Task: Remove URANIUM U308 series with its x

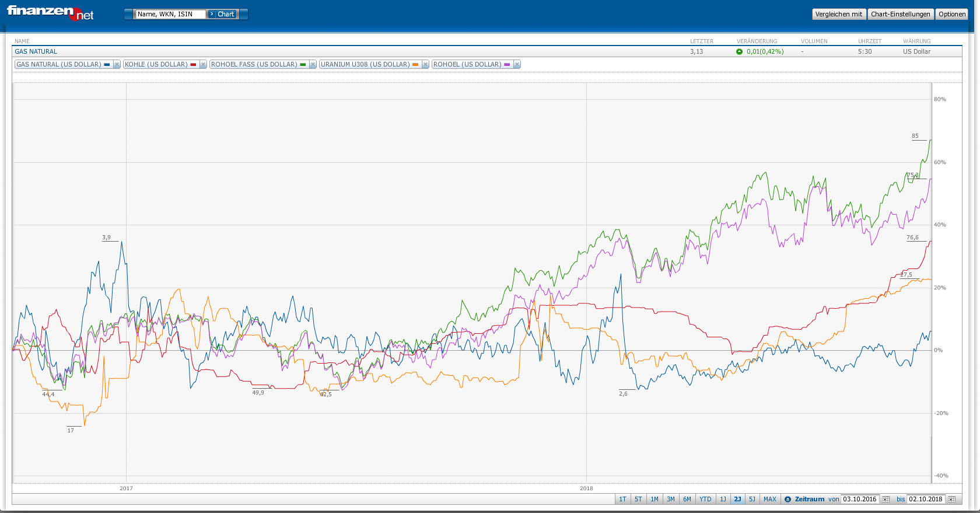Action: pyautogui.click(x=425, y=64)
